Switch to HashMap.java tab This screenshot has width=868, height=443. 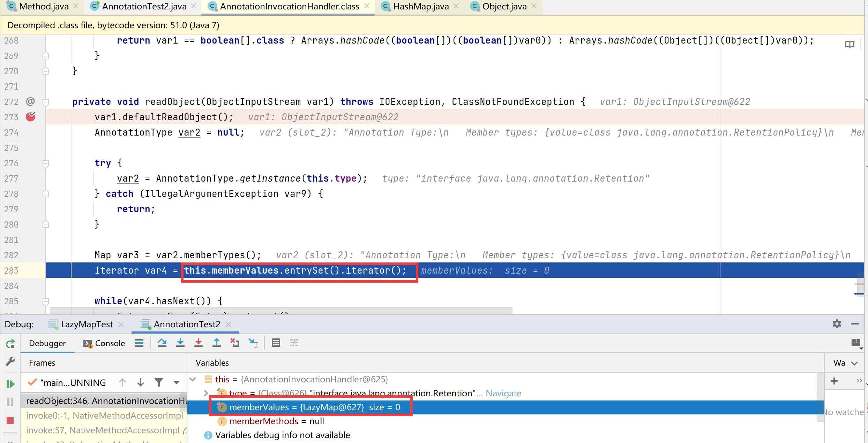(x=420, y=6)
